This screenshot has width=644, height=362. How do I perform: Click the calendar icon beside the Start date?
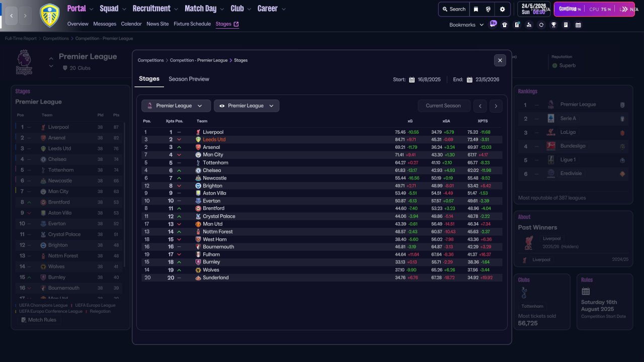pos(412,79)
